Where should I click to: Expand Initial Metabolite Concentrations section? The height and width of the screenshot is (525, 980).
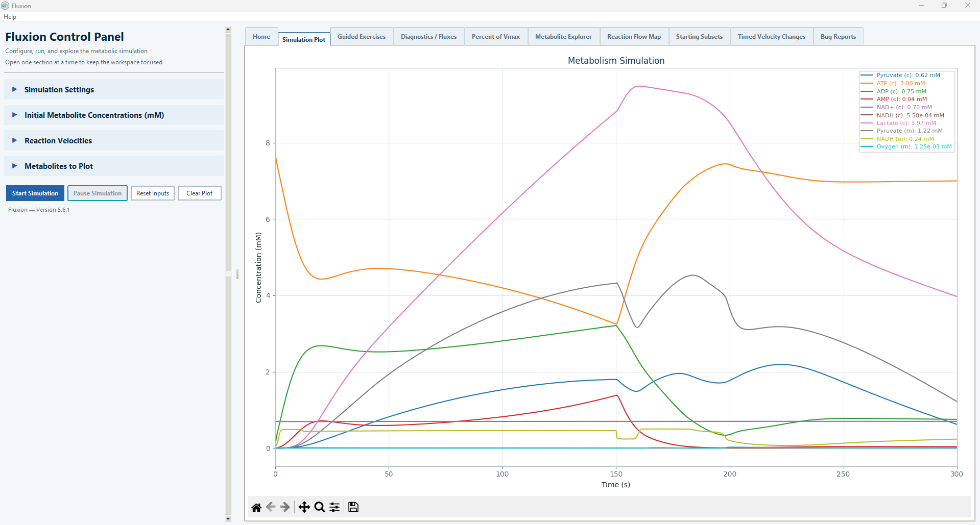point(114,115)
